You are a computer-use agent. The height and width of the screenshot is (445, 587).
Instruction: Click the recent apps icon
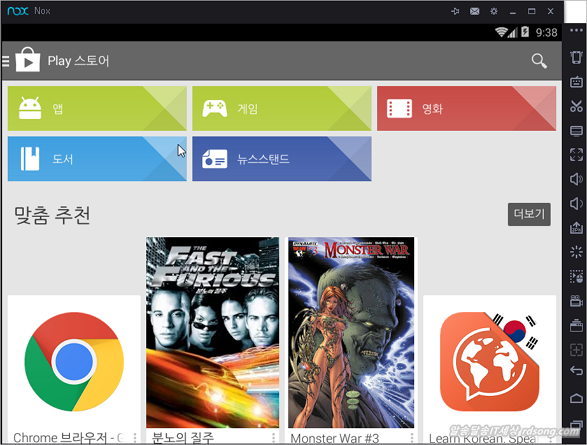point(577,426)
